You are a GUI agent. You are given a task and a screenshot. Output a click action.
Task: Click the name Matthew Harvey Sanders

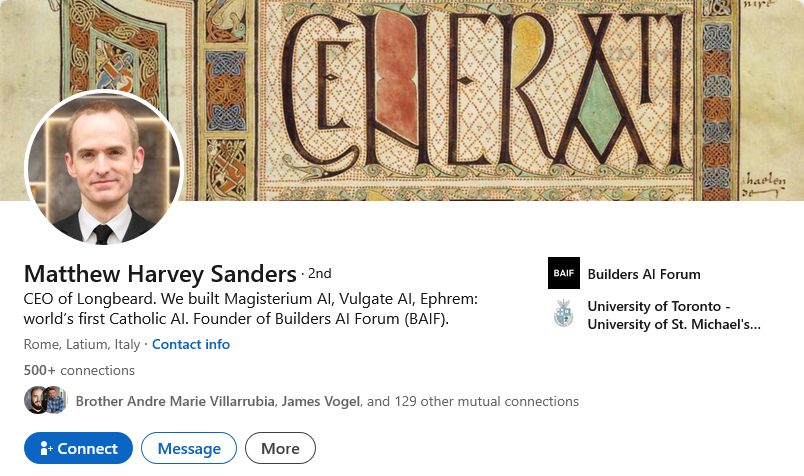(x=160, y=274)
